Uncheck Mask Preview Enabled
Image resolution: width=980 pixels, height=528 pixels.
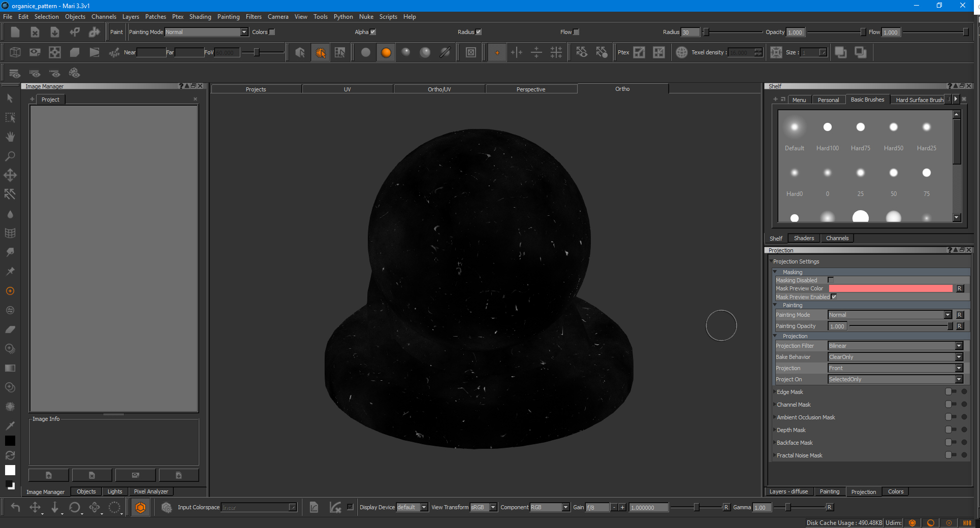coord(834,297)
